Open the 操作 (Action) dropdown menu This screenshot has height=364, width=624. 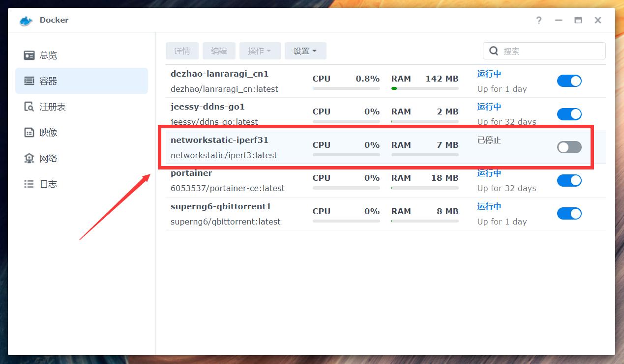260,51
